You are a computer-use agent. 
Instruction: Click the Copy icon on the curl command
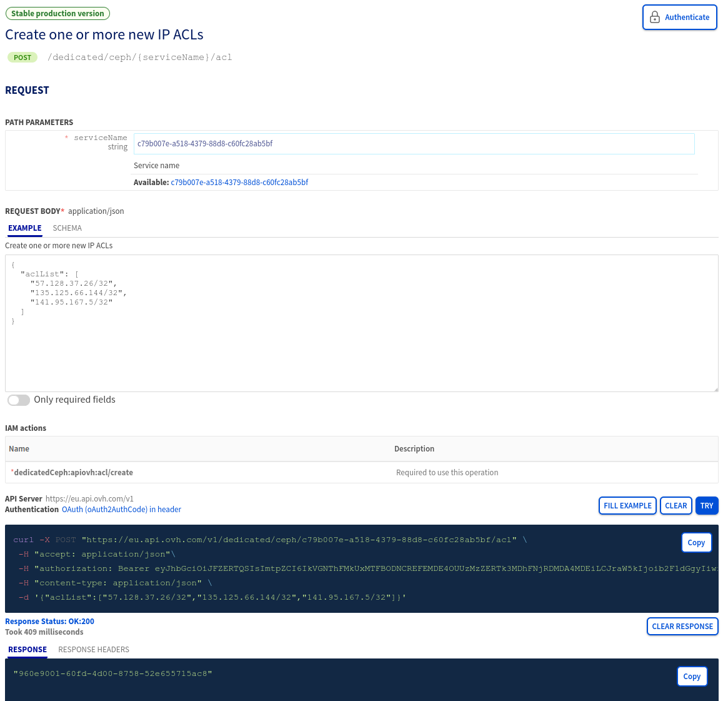[x=696, y=542]
